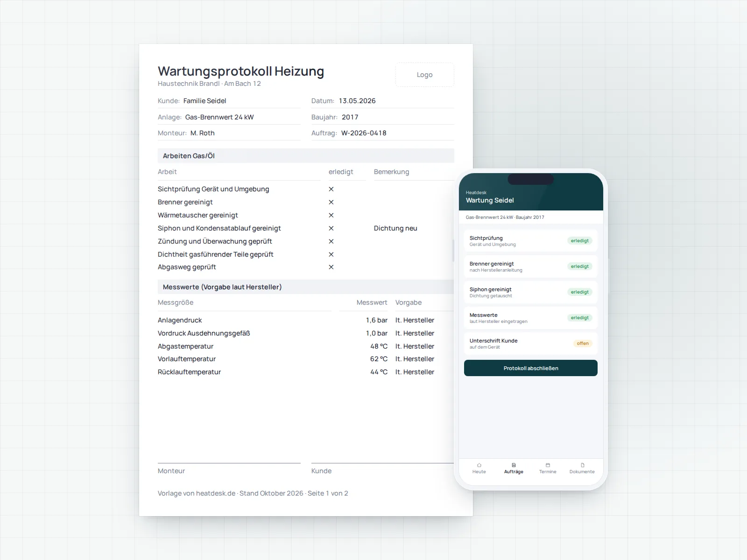Click the offen status badge
The height and width of the screenshot is (560, 747).
[583, 343]
